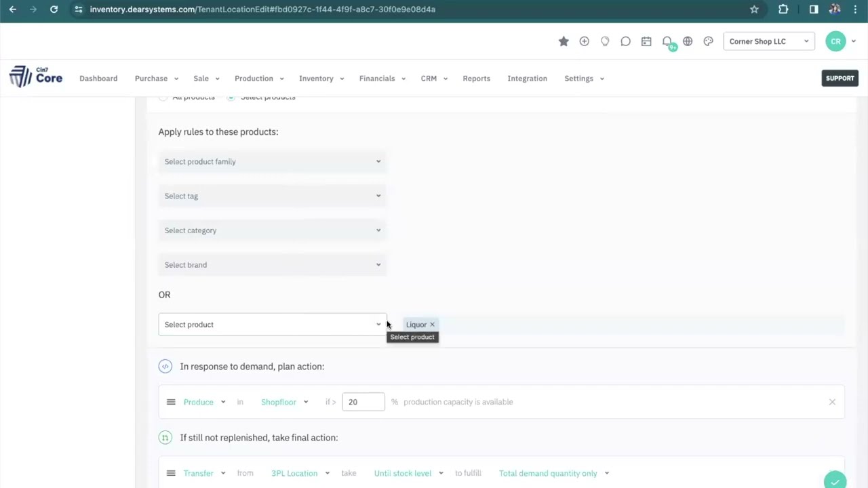Open the Dashboard menu item
This screenshot has width=868, height=488.
coord(98,79)
